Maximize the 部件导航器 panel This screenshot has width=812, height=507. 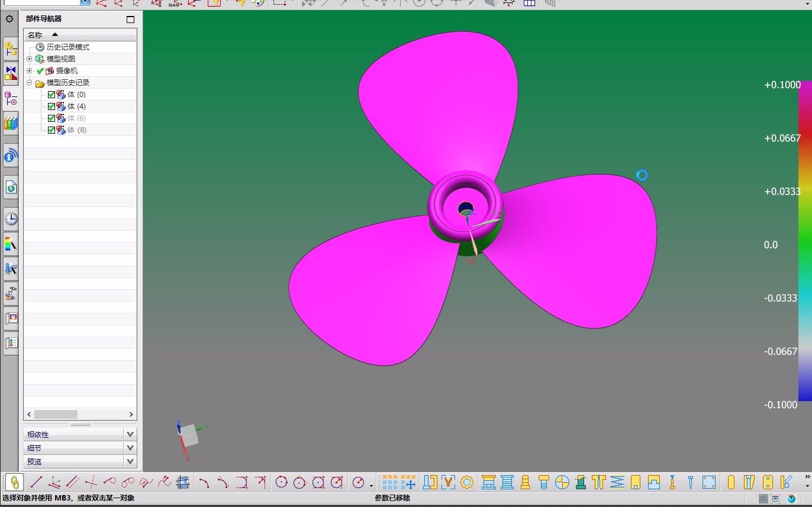(131, 20)
